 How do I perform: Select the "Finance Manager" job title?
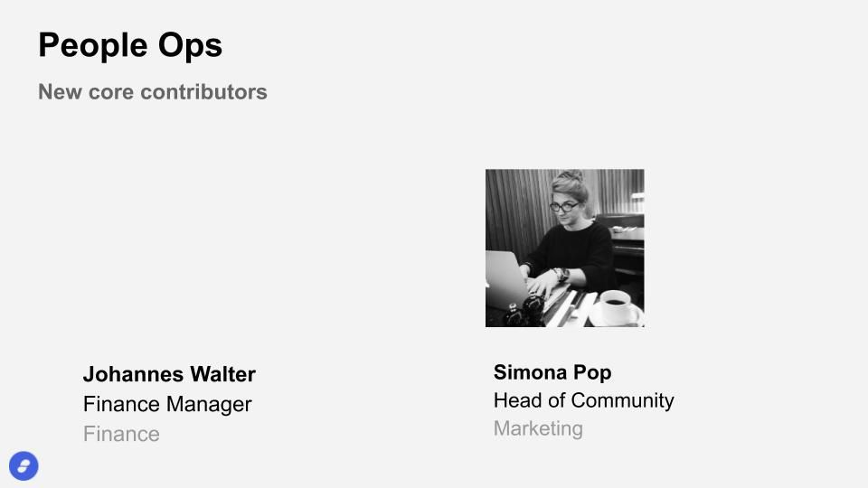point(167,405)
